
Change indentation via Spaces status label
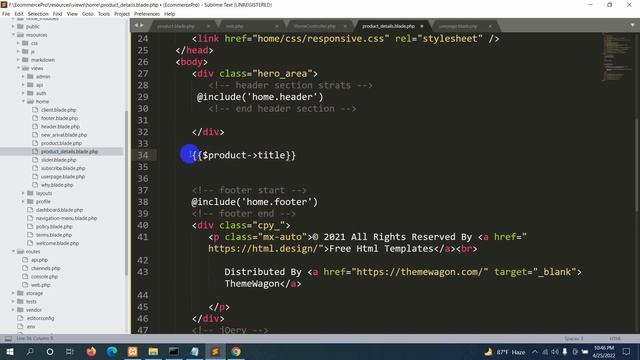click(574, 339)
